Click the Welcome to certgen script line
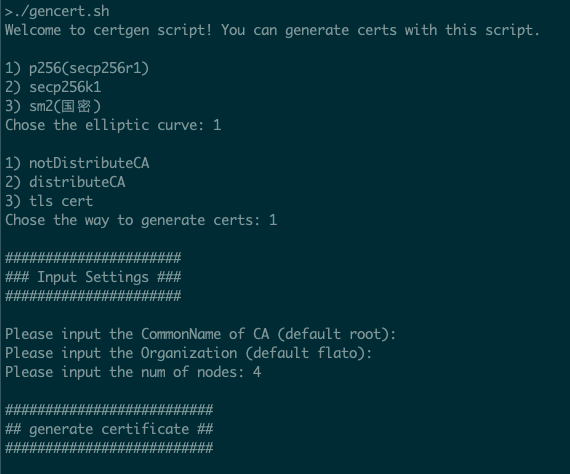Screen dimensions: 570x474 tap(272, 30)
